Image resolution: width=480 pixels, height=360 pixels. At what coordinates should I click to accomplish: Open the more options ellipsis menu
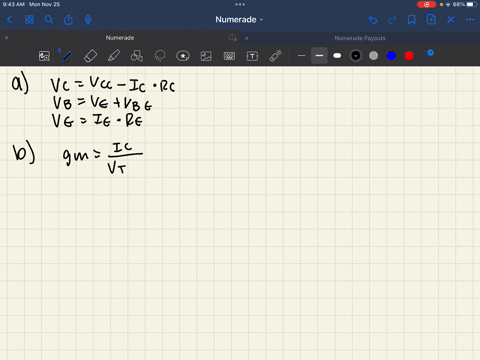[470, 20]
